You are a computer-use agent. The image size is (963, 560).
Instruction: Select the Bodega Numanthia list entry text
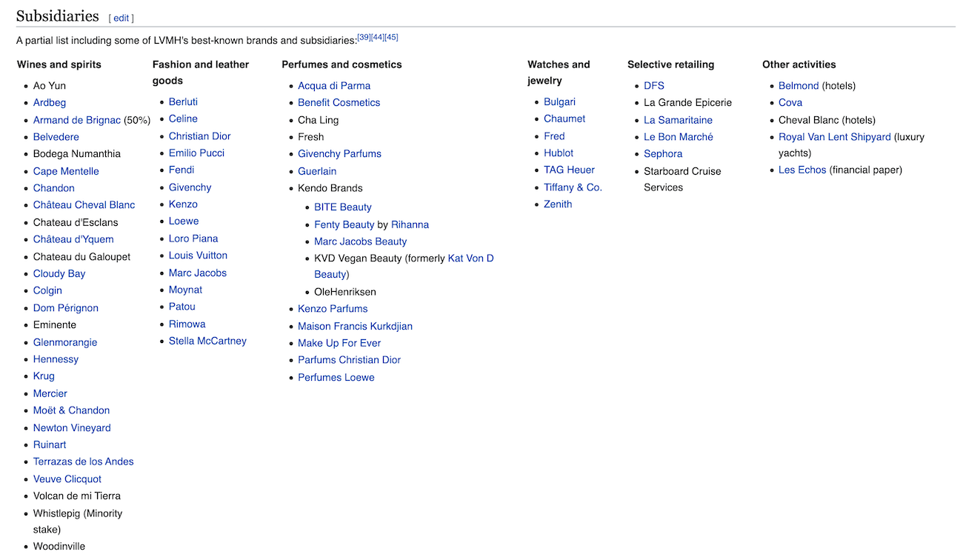point(77,154)
